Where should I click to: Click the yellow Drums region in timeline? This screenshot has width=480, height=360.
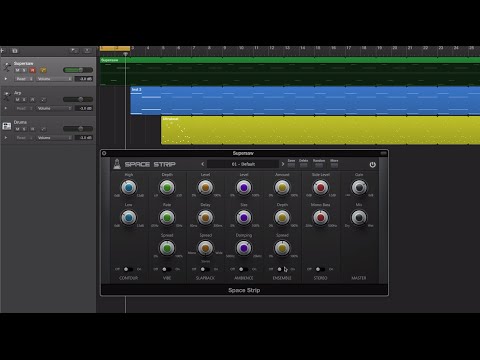[320, 130]
